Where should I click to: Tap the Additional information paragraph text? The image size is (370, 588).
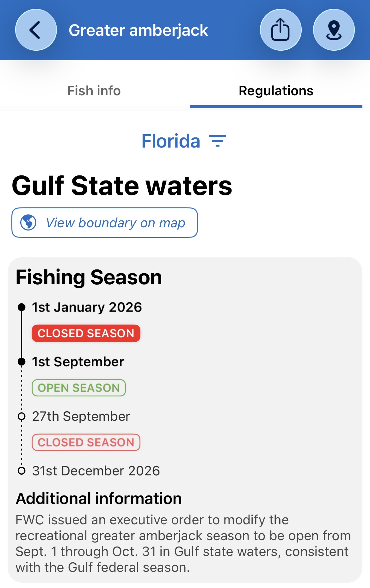tap(183, 544)
